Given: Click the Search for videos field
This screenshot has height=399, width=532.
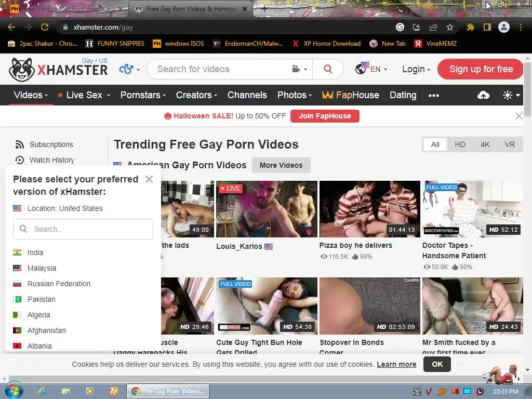Looking at the screenshot, I should pos(220,69).
